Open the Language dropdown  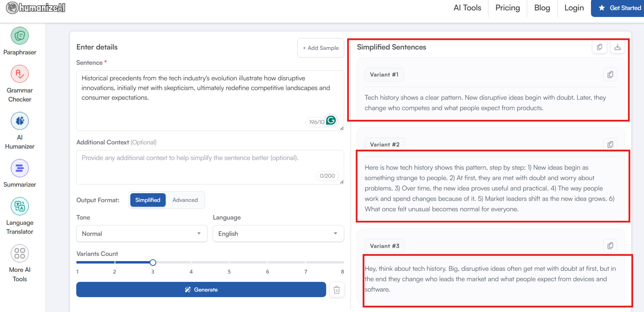(278, 234)
